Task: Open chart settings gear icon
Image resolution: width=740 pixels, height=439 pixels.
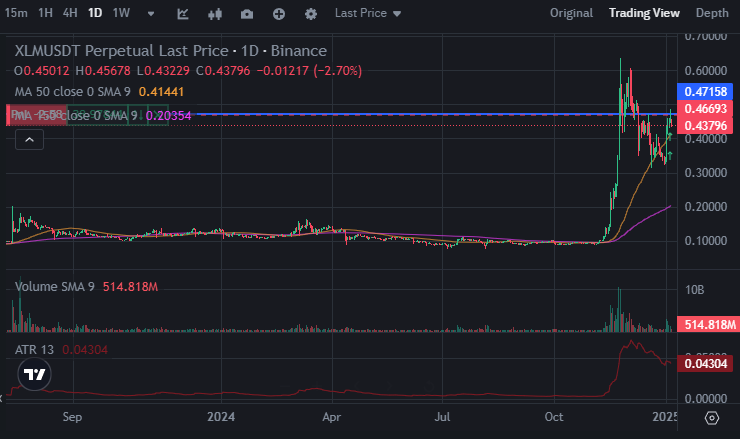Action: [311, 14]
